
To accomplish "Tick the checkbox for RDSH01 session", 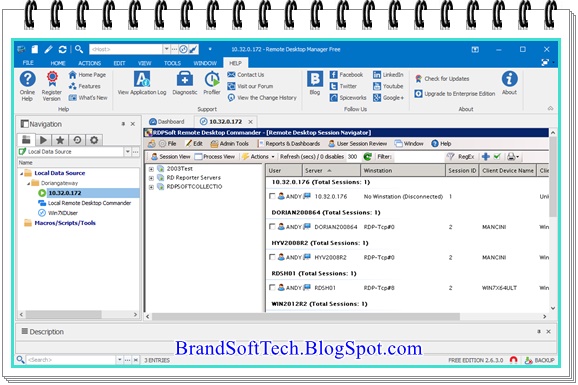I will [272, 287].
